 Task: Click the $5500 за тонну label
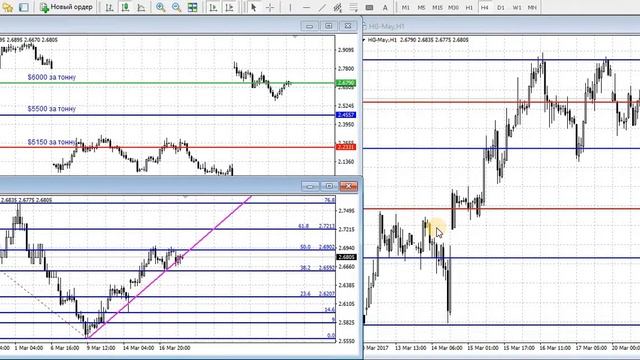(52, 109)
